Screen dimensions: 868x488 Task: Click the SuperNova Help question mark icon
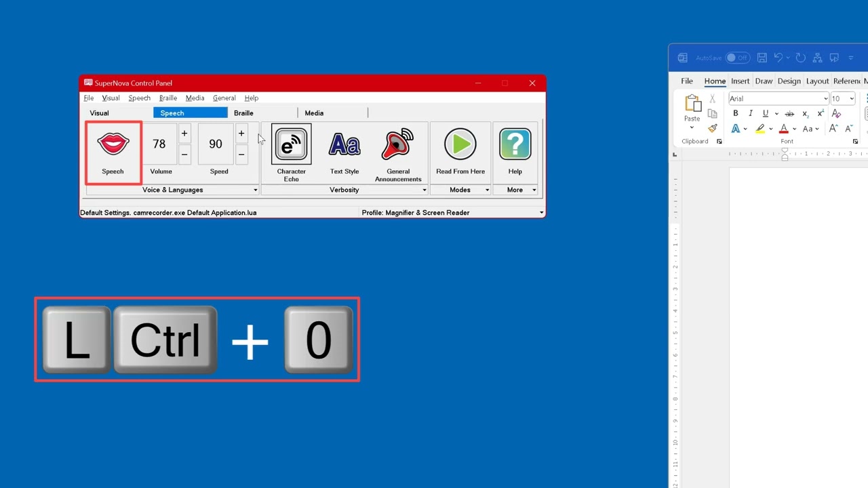[515, 144]
